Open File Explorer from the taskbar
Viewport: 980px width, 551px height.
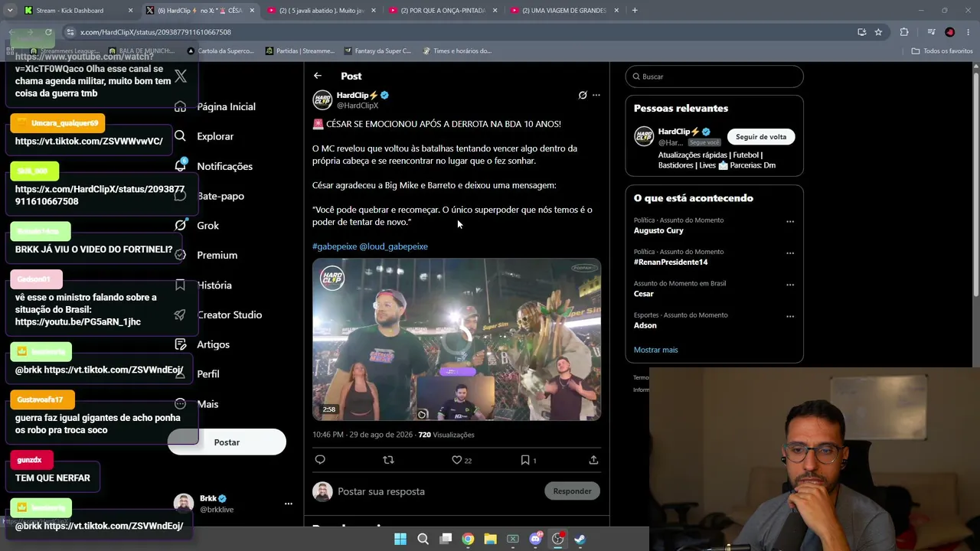click(x=490, y=539)
